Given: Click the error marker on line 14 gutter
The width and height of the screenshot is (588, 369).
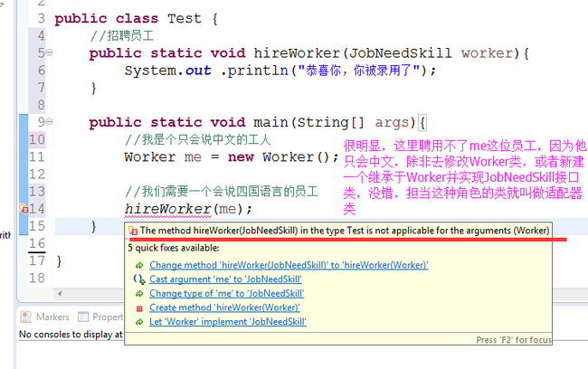Looking at the screenshot, I should tap(24, 209).
